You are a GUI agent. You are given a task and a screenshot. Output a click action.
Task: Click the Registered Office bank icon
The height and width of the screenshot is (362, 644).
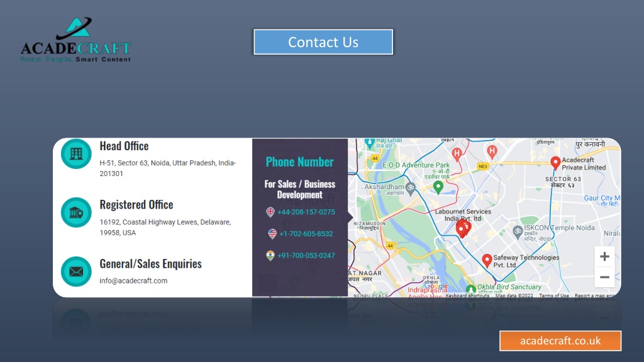(76, 212)
